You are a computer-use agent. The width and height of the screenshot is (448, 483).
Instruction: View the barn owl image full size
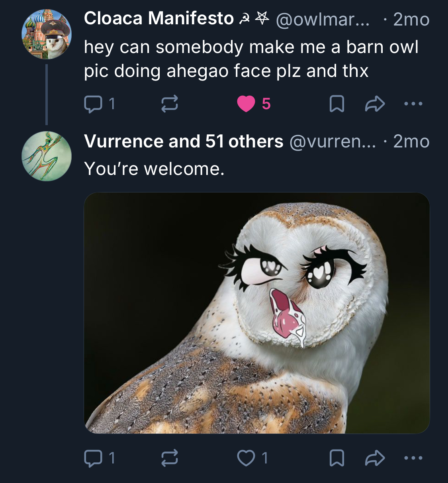(x=257, y=313)
